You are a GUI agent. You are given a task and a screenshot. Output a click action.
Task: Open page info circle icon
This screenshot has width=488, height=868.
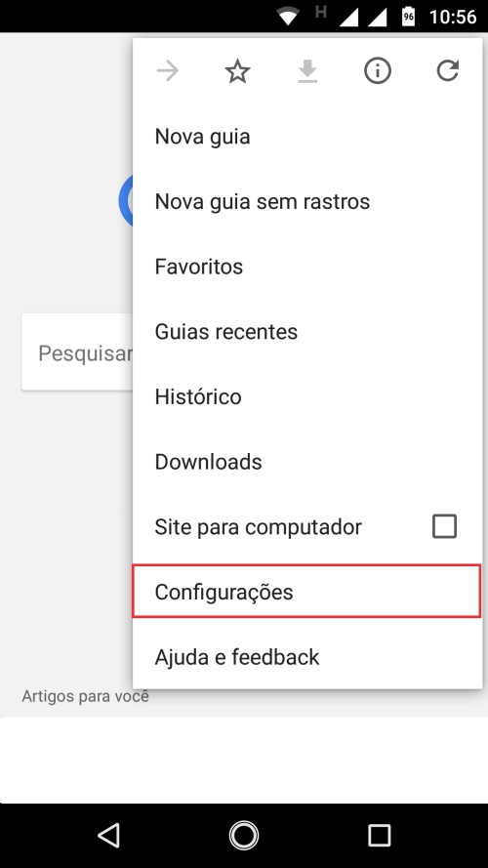click(x=378, y=71)
